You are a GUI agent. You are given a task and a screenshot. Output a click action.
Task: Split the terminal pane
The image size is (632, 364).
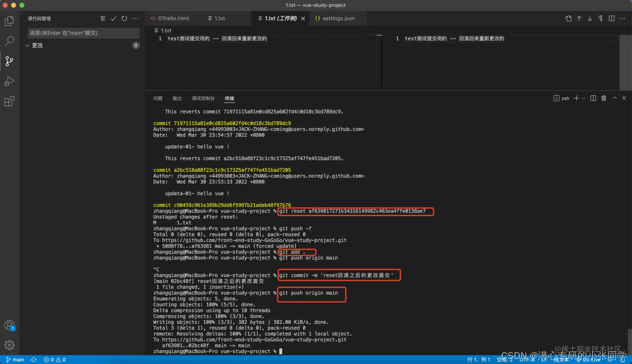coord(593,98)
